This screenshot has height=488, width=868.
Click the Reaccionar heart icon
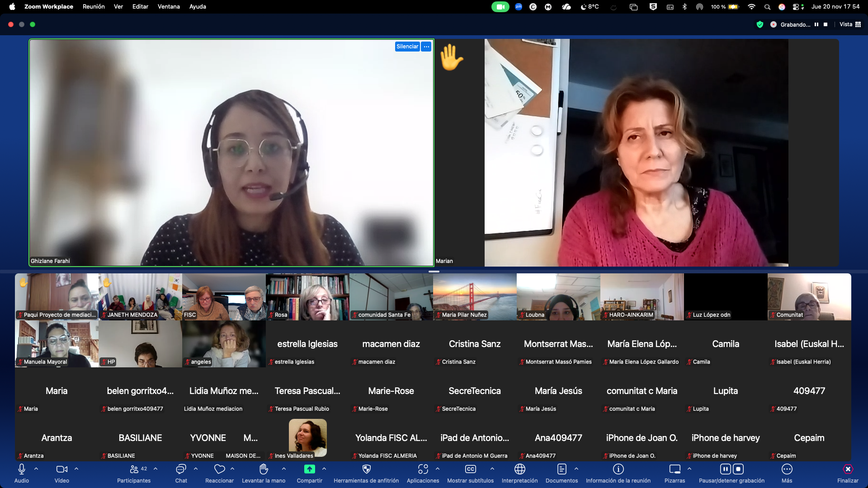point(219,469)
